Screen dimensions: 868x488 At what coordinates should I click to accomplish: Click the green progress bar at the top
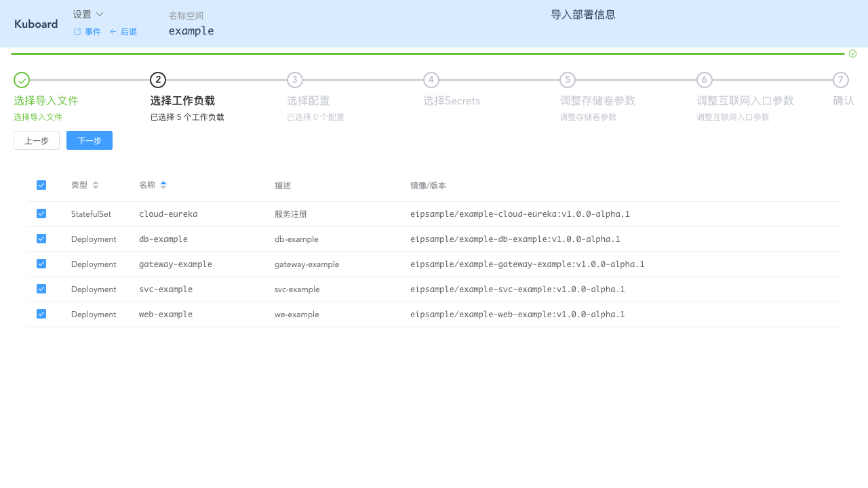pyautogui.click(x=420, y=53)
